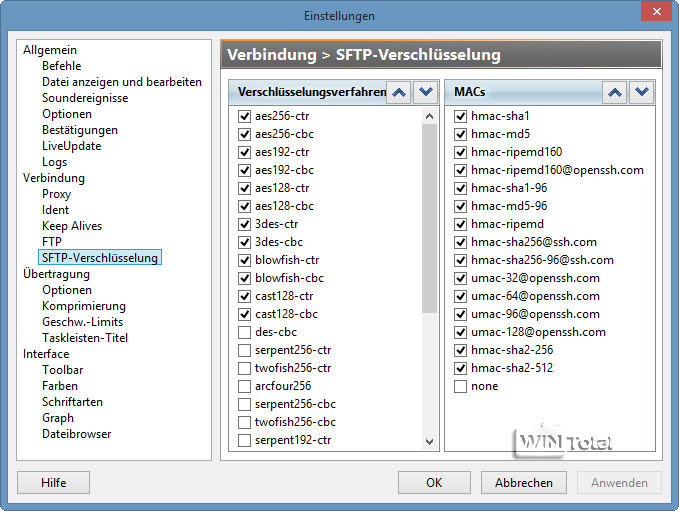Open Optionen under Übertragung
Screen dimensions: 679x511
[x=67, y=290]
